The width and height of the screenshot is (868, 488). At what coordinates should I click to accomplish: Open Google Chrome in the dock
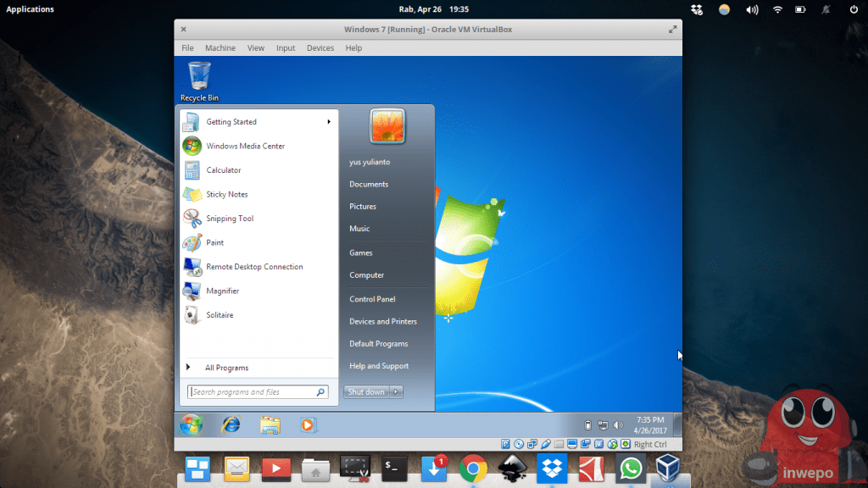[x=473, y=468]
